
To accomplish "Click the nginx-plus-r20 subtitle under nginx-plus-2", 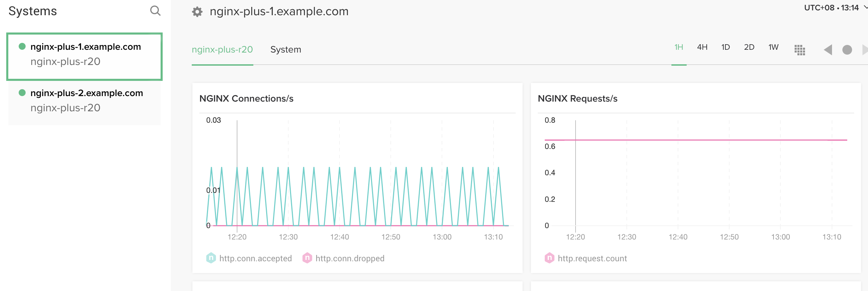I will tap(65, 108).
